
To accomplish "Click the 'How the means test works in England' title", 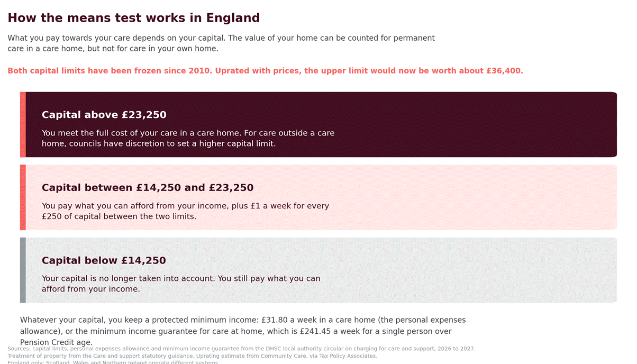I will tap(133, 18).
